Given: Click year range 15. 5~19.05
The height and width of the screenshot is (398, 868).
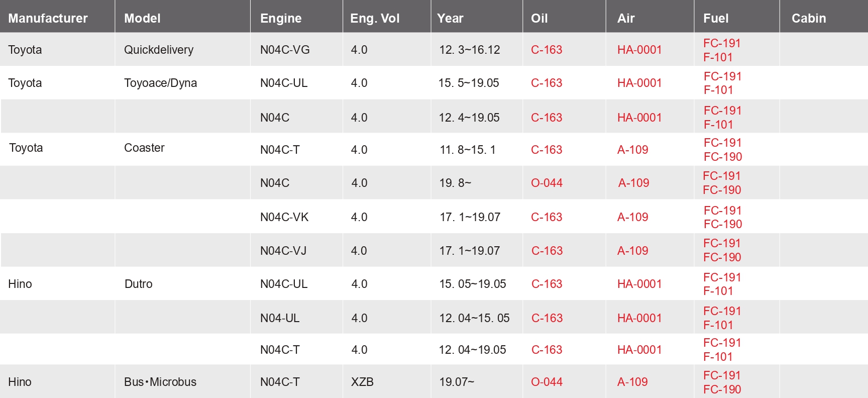Looking at the screenshot, I should click(x=469, y=83).
